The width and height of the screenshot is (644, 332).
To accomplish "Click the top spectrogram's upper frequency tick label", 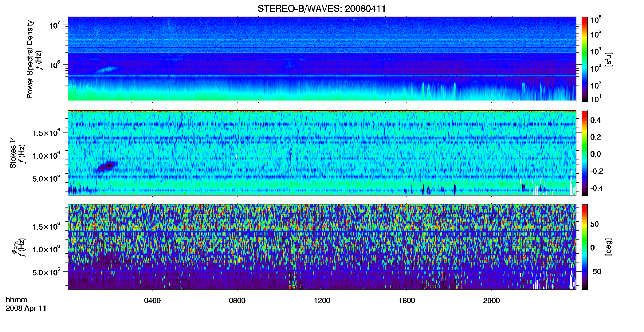I will [x=55, y=25].
